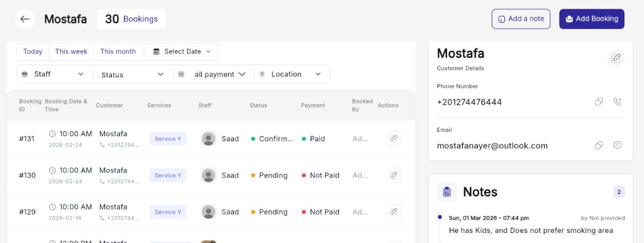Click the clock icon in booking #131
Image resolution: width=644 pixels, height=243 pixels.
coord(52,134)
